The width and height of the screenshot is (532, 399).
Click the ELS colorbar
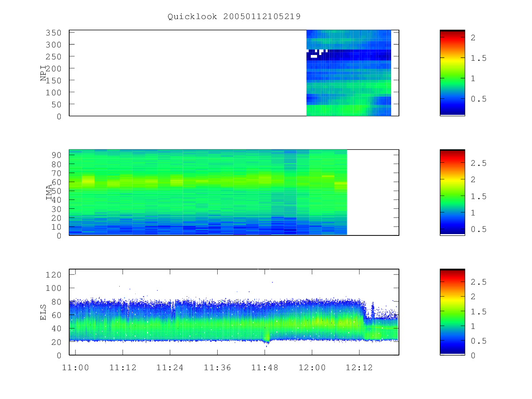click(452, 312)
